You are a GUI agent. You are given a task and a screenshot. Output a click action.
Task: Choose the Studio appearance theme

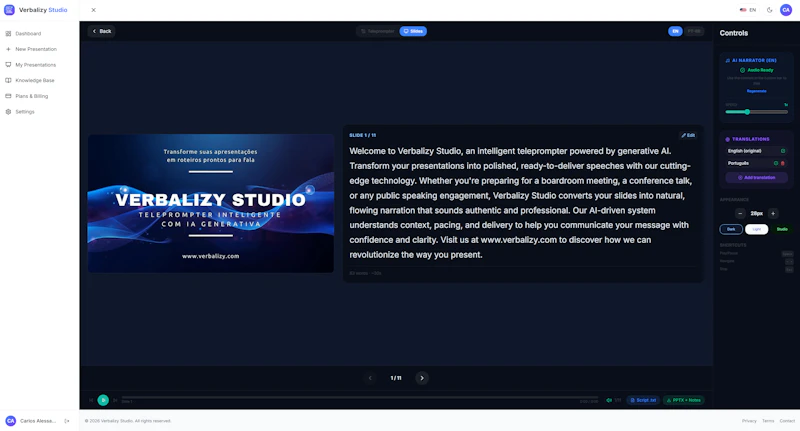click(x=782, y=230)
